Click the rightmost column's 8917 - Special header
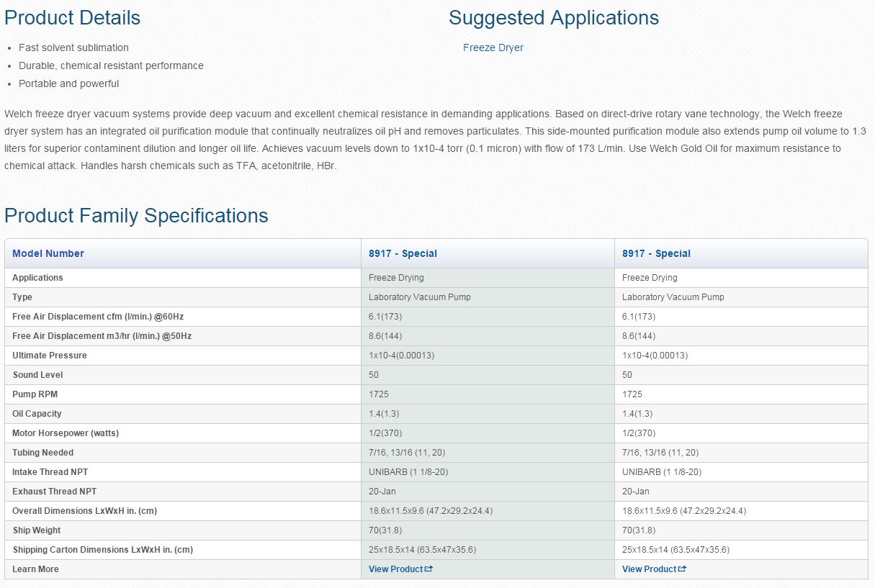Image resolution: width=875 pixels, height=588 pixels. pyautogui.click(x=656, y=253)
